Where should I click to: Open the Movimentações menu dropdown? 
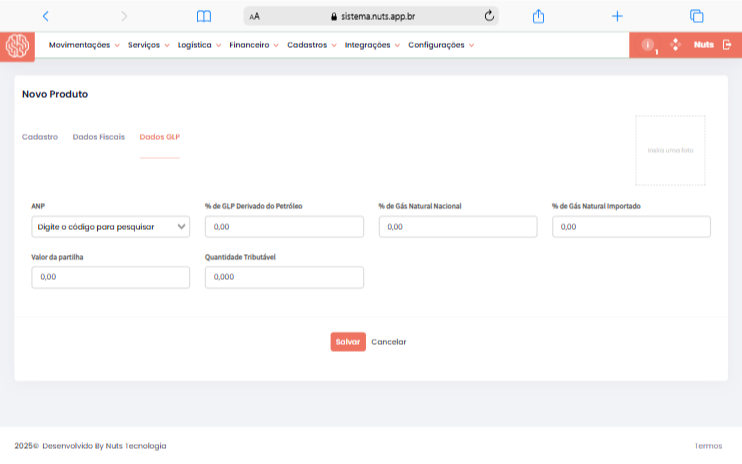(x=84, y=45)
